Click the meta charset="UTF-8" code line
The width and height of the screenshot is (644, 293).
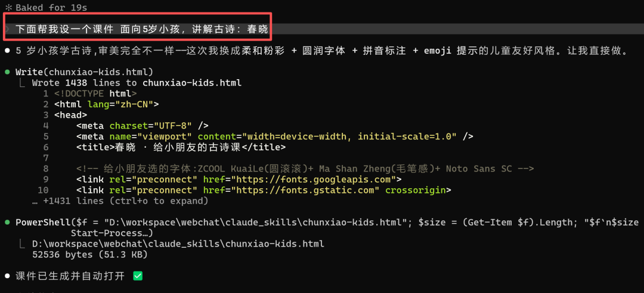point(142,126)
